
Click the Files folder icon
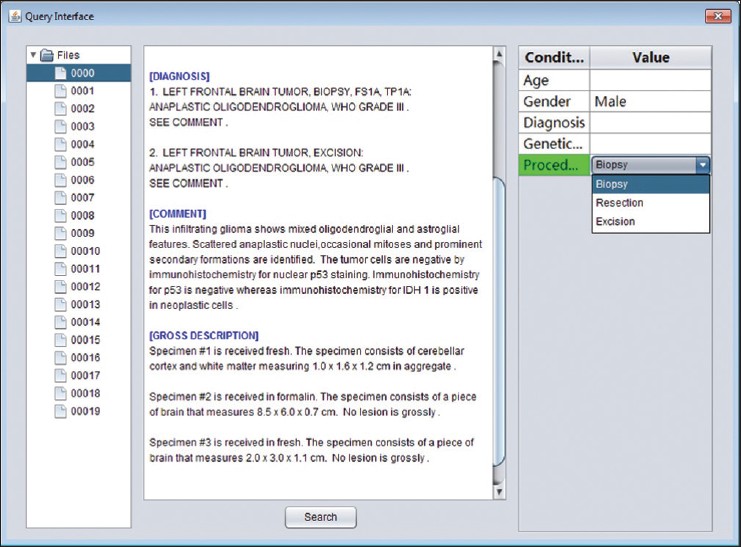[46, 55]
